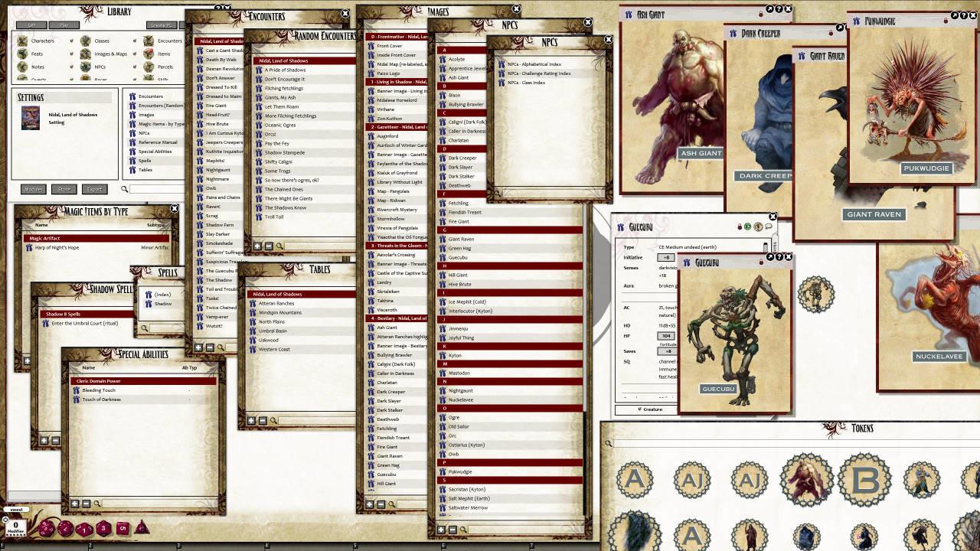
Task: Click the Modifier counter in the bottom corner
Action: click(x=15, y=527)
